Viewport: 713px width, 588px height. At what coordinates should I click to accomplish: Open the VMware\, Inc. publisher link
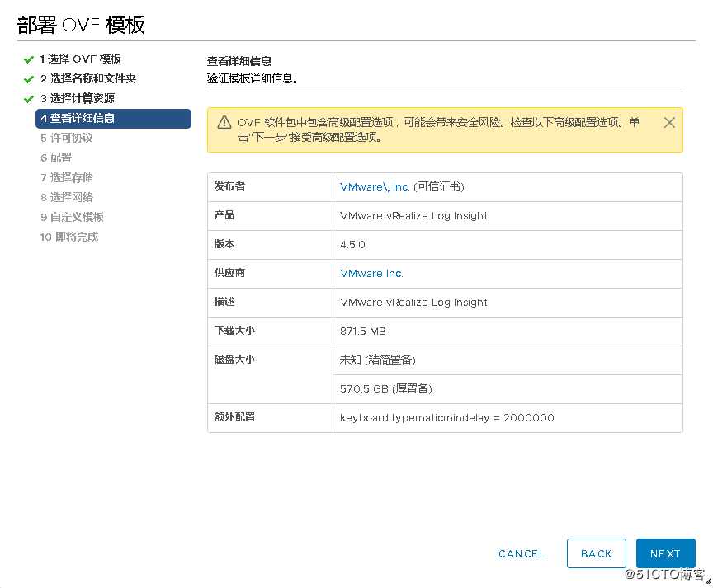click(x=375, y=186)
